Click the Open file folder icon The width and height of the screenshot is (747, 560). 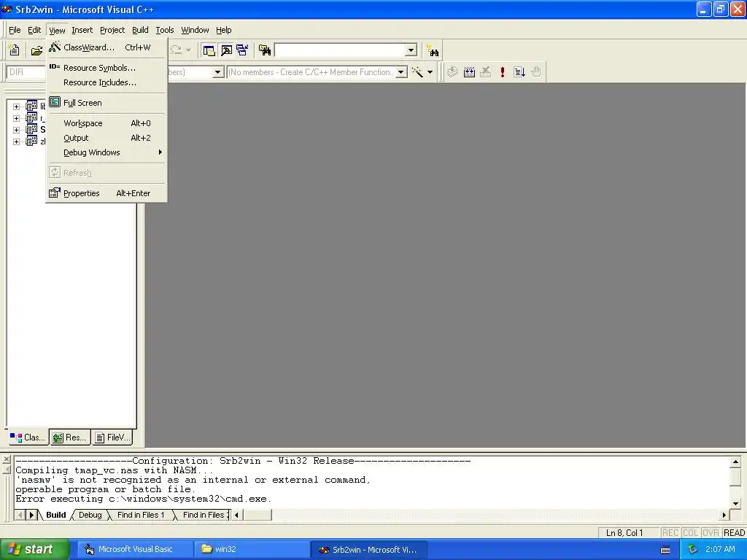point(36,50)
